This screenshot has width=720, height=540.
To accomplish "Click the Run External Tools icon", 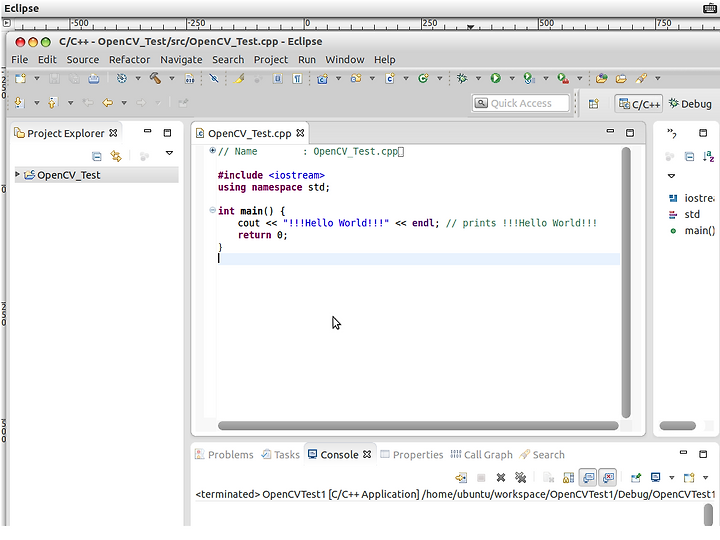I will pyautogui.click(x=563, y=79).
